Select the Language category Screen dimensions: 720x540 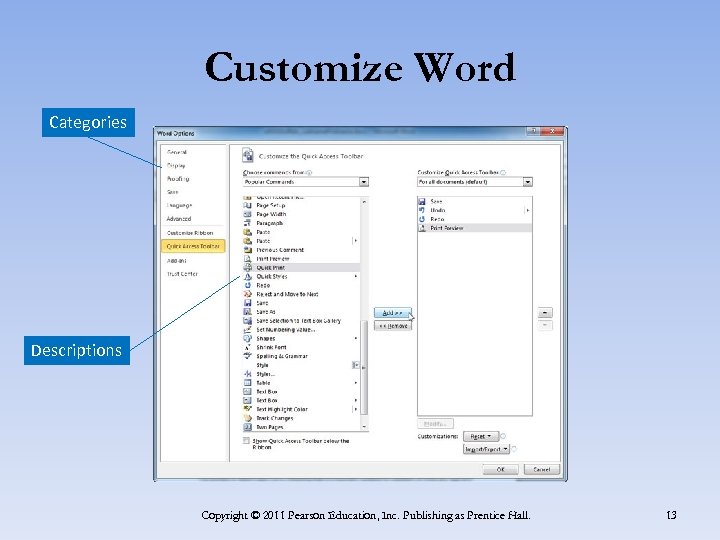point(179,205)
